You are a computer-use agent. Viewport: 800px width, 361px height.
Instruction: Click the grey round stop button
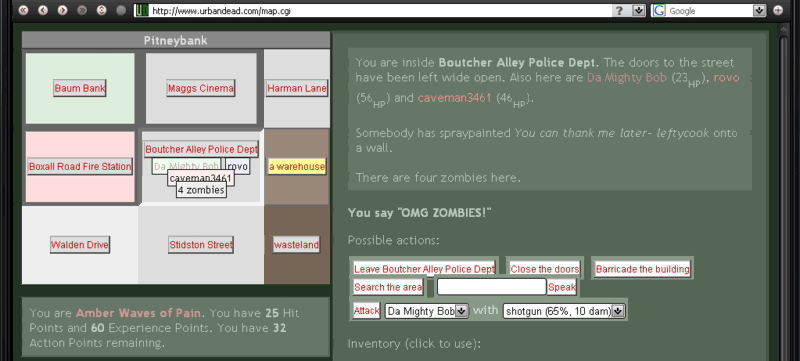pos(121,10)
